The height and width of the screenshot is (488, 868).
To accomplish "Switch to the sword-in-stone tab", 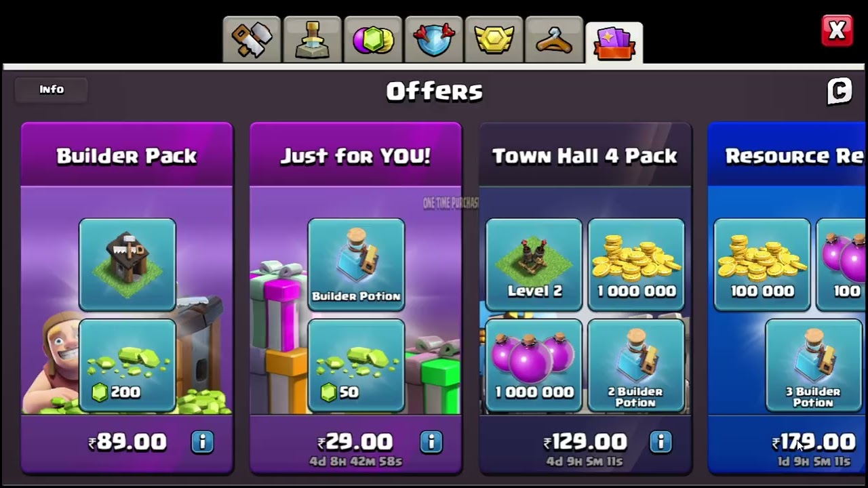I will pos(312,40).
